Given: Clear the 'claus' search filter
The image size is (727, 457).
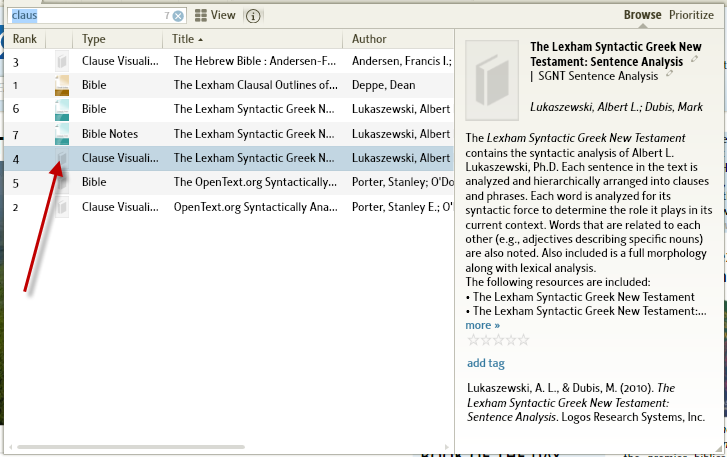Looking at the screenshot, I should click(178, 16).
